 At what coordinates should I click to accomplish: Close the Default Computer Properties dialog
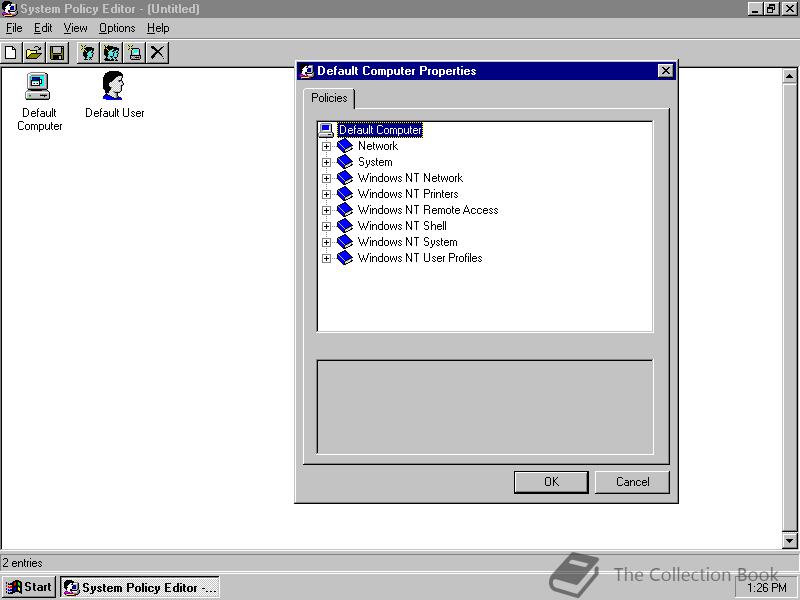coord(665,71)
